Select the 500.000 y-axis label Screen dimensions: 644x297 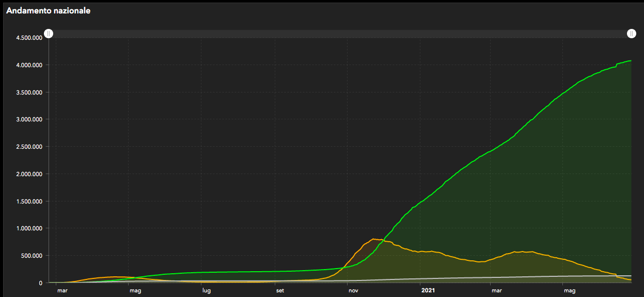click(x=31, y=256)
